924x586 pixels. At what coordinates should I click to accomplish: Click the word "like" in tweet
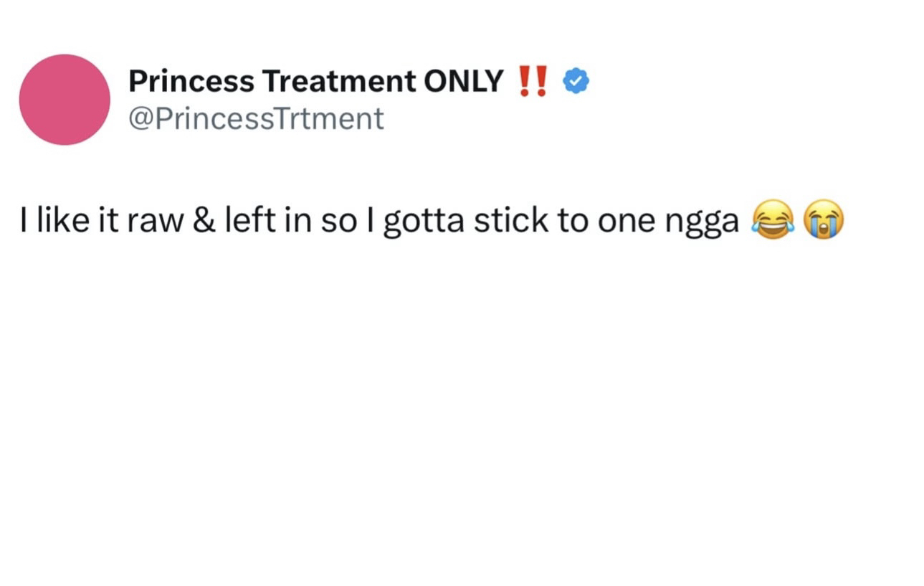59,221
